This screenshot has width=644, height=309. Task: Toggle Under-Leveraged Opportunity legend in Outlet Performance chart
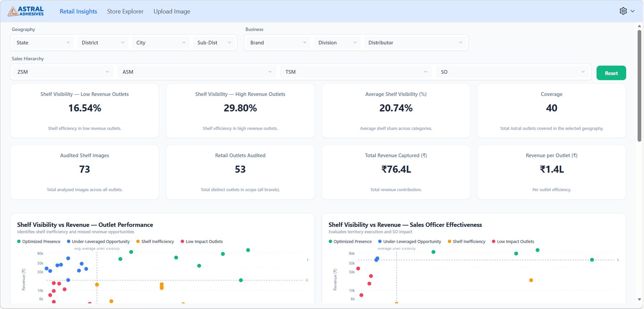click(x=98, y=242)
